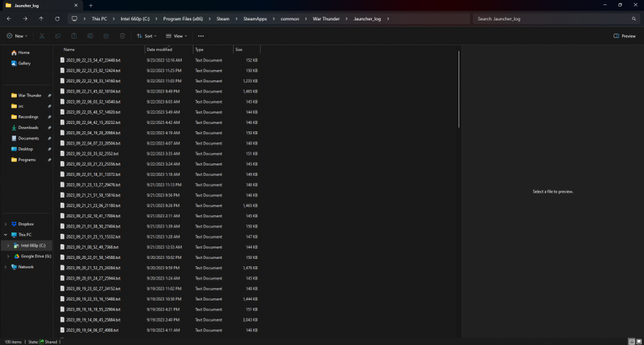Select file modified 9/22/2023 11:03 PM
This screenshot has height=345, width=644.
click(x=159, y=81)
